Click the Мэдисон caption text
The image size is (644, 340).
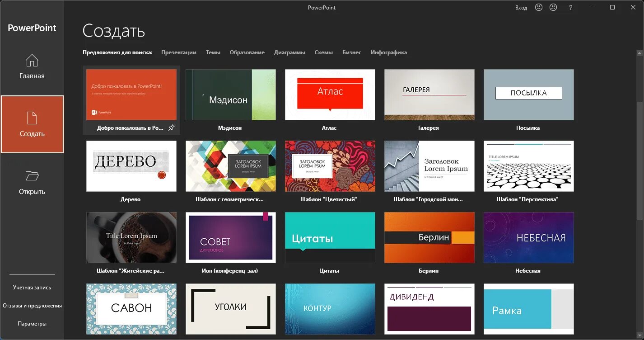click(x=230, y=128)
